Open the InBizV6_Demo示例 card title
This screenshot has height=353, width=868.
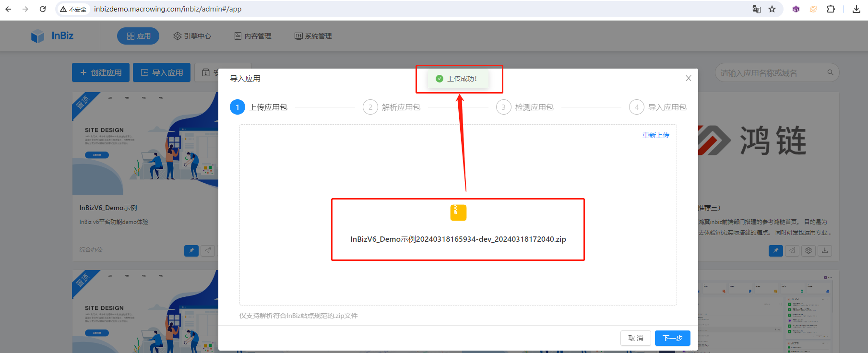coord(108,208)
